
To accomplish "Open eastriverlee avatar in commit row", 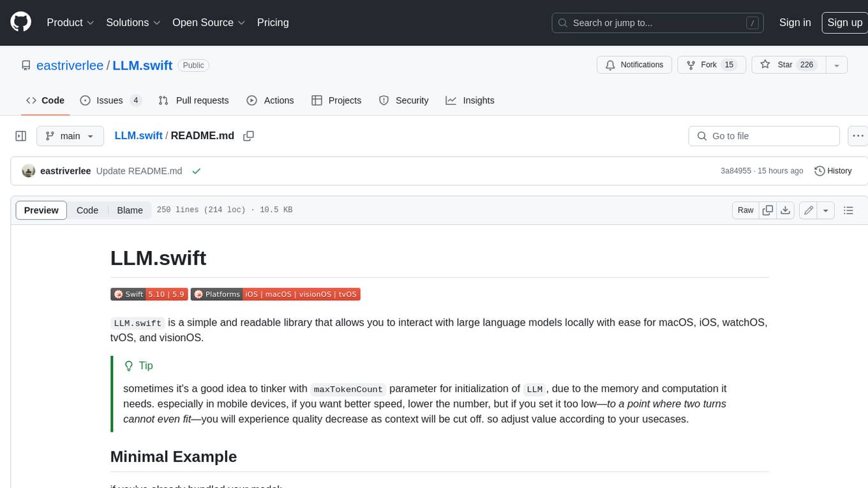I will tap(29, 171).
